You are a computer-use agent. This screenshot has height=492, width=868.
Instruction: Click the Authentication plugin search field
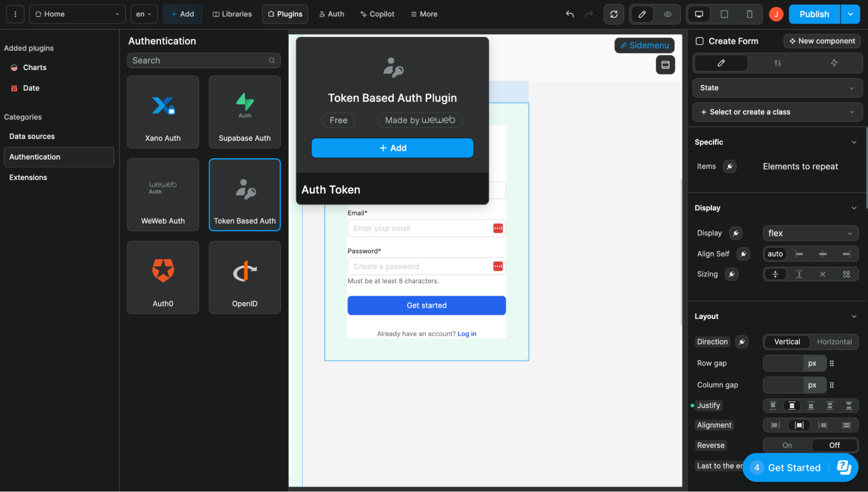pyautogui.click(x=204, y=60)
